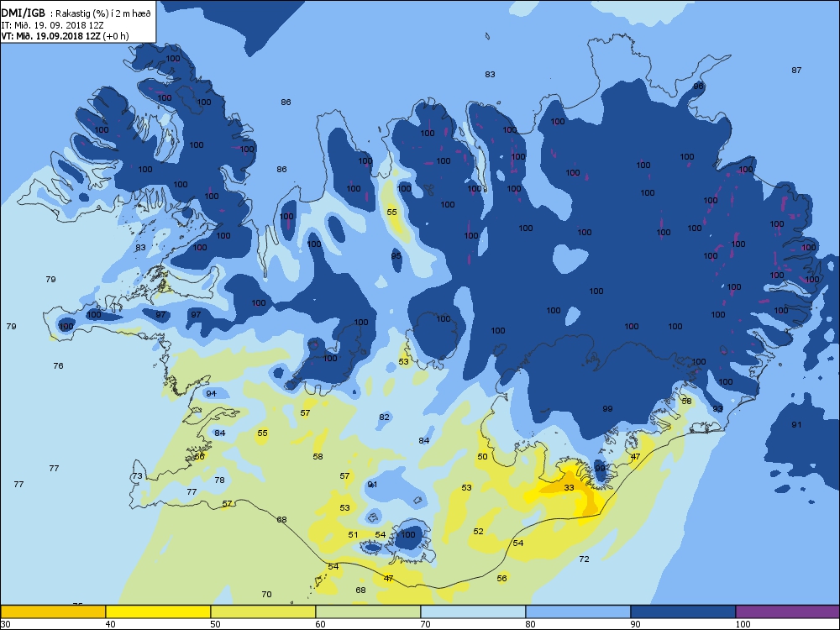Click the 95 value on the map

(x=396, y=256)
